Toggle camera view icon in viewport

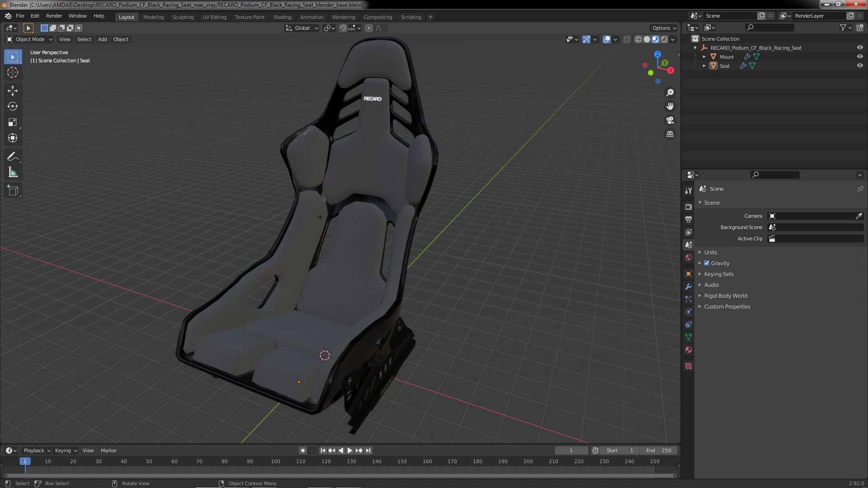(x=670, y=120)
